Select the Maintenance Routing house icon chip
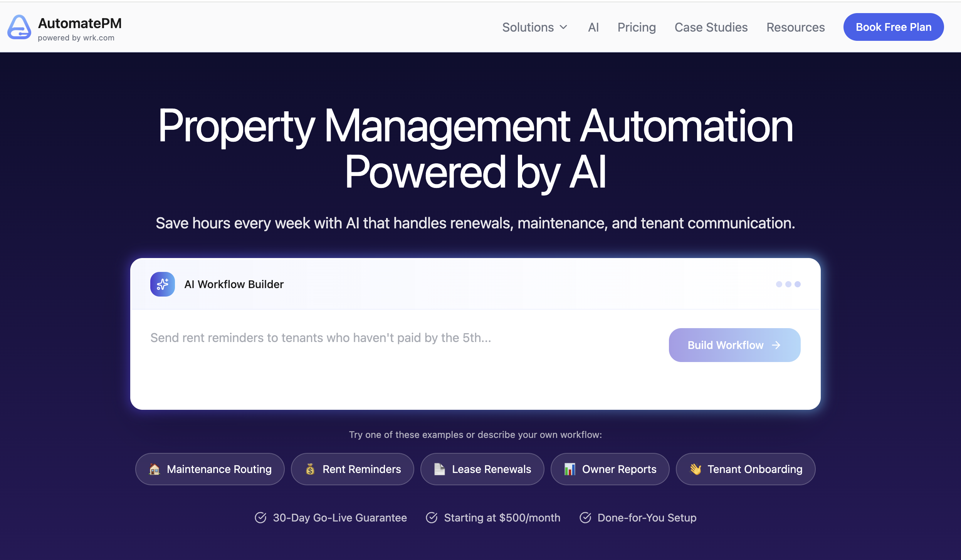 pyautogui.click(x=155, y=469)
